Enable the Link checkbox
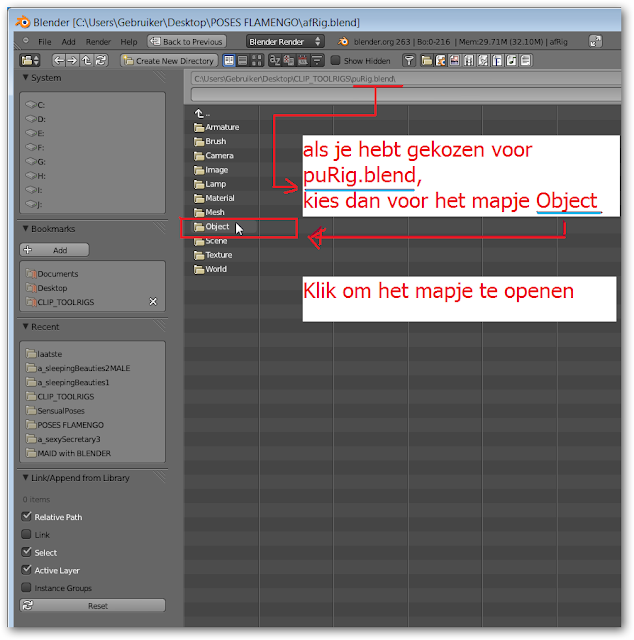634x640 pixels. coord(27,534)
